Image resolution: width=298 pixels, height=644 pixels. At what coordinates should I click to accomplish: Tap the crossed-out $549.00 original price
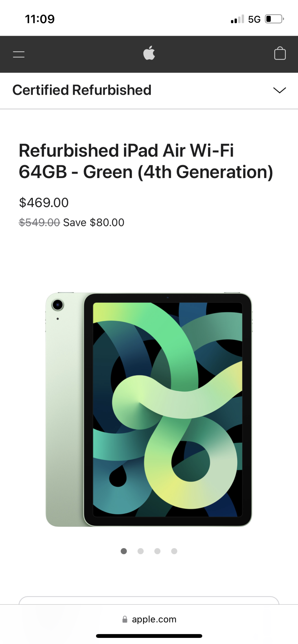coord(39,223)
